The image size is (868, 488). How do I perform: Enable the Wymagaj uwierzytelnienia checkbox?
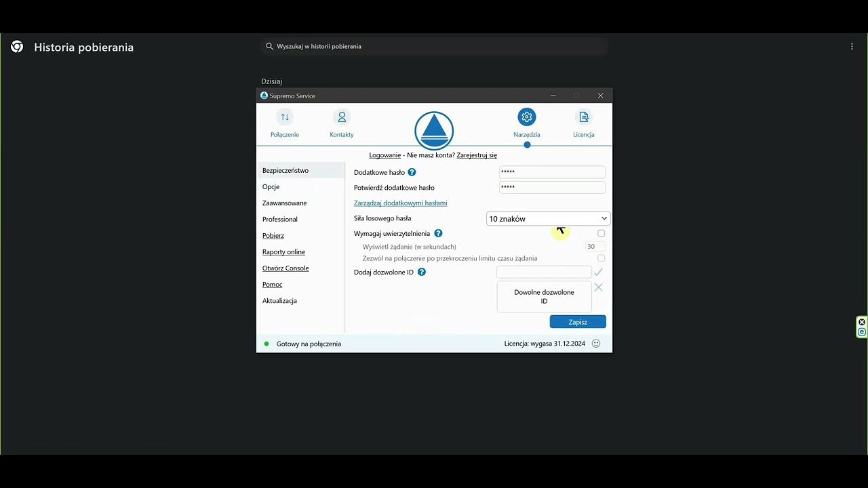601,233
